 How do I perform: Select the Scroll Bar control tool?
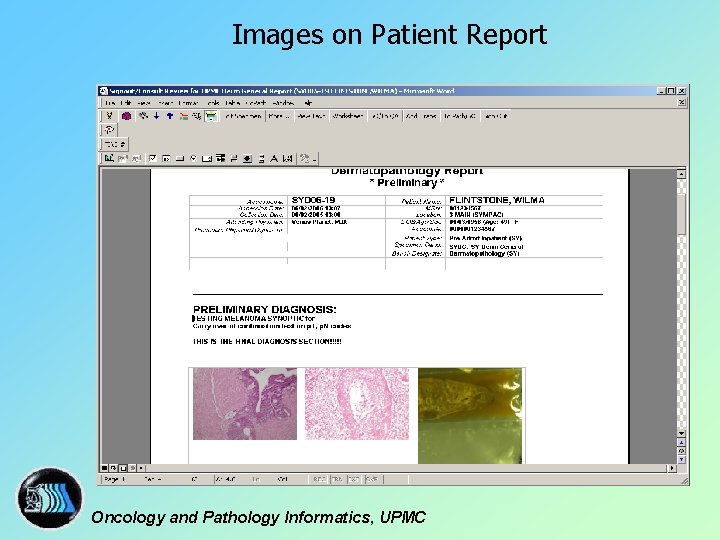pyautogui.click(x=261, y=158)
